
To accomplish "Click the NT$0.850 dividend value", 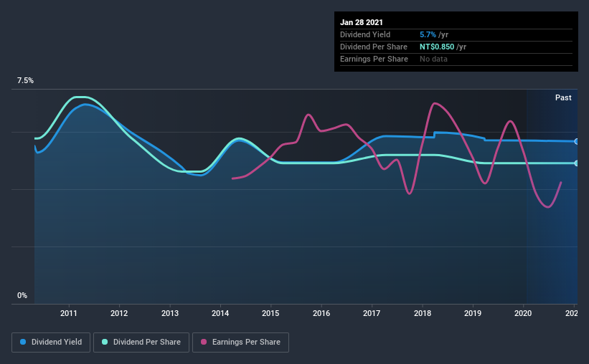I will pyautogui.click(x=437, y=47).
